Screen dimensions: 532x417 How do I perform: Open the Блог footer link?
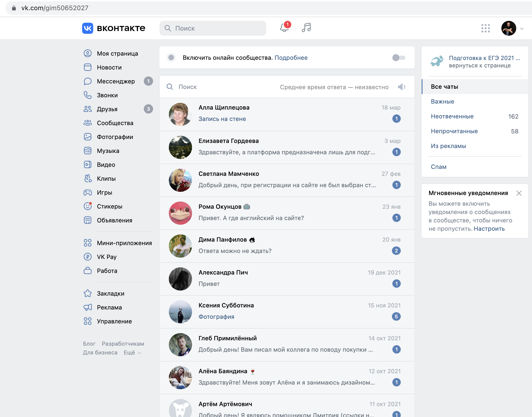(89, 344)
